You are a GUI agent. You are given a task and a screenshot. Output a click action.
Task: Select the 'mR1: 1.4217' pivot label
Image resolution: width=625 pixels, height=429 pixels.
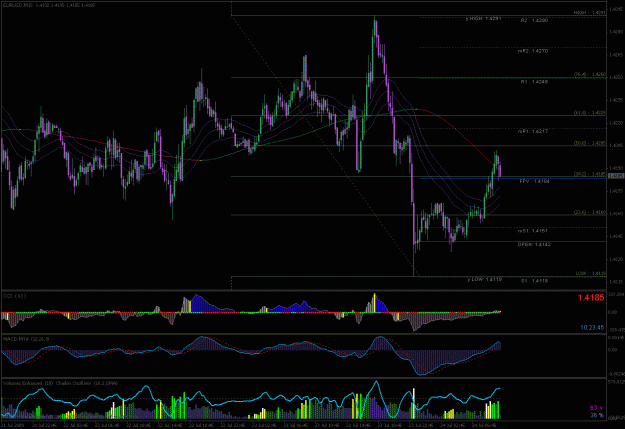coord(533,131)
